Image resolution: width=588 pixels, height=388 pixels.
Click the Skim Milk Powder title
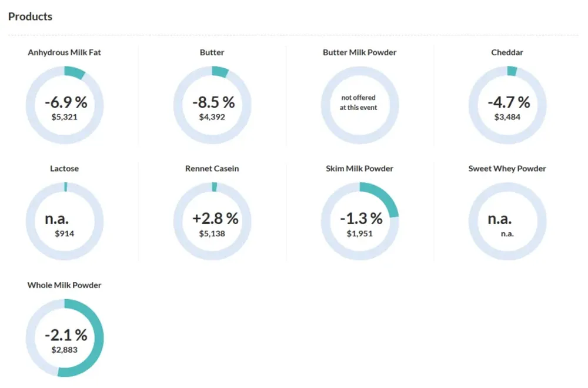pyautogui.click(x=359, y=169)
